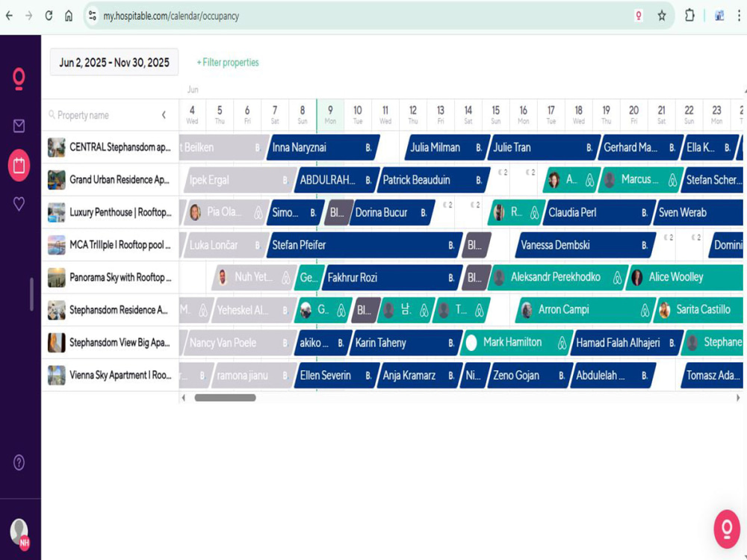
Task: Click Airbnb icon on Mark Hamilton booking
Action: tap(562, 343)
